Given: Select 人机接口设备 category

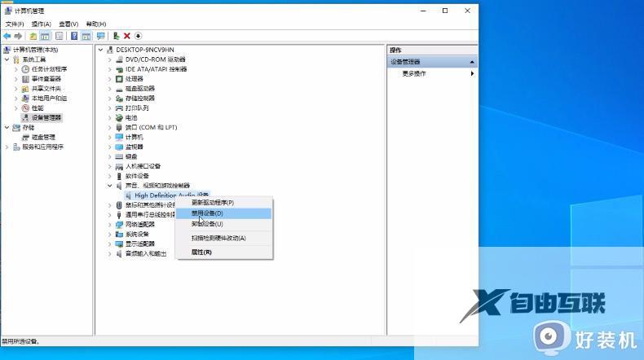Looking at the screenshot, I should coord(143,166).
